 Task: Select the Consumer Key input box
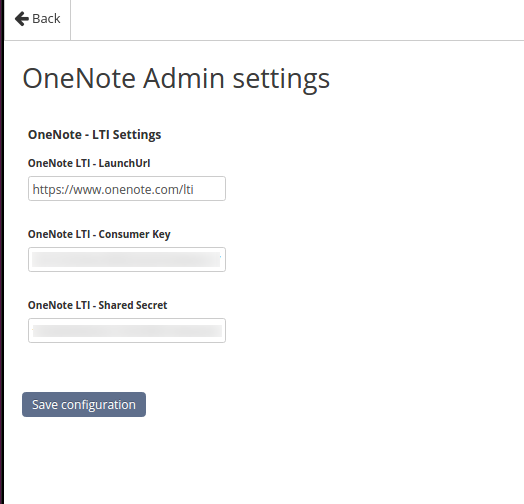127,260
